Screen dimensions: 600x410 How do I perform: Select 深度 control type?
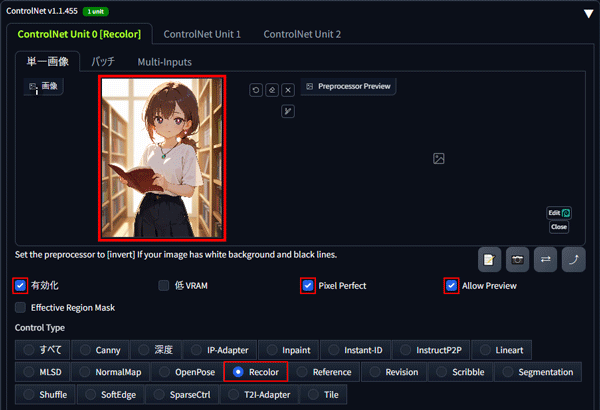(156, 350)
